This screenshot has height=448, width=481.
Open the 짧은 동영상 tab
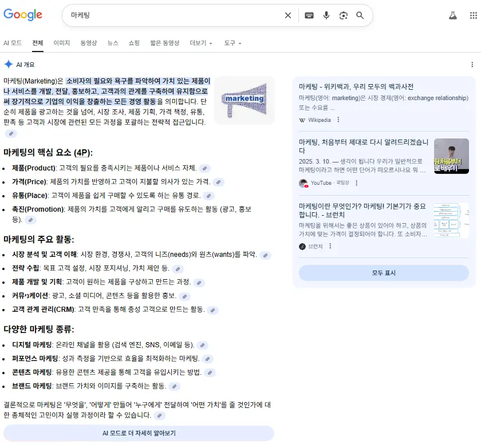[164, 43]
